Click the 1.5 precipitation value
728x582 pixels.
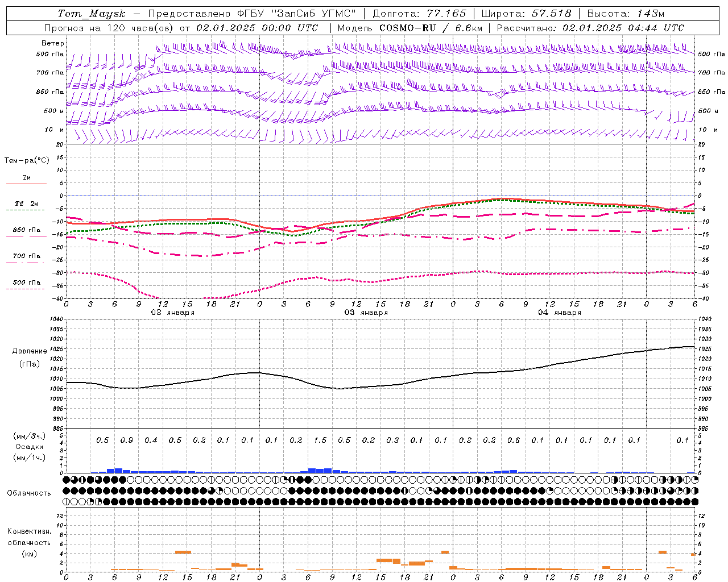(320, 440)
